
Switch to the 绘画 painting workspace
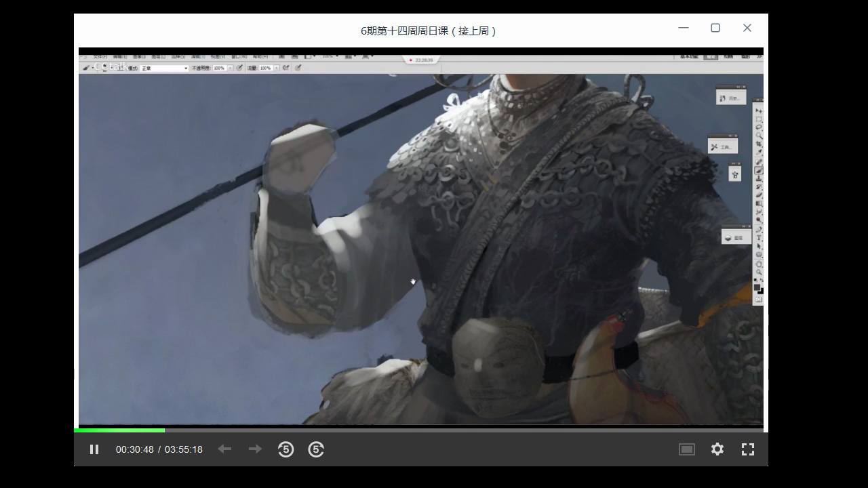pos(728,57)
